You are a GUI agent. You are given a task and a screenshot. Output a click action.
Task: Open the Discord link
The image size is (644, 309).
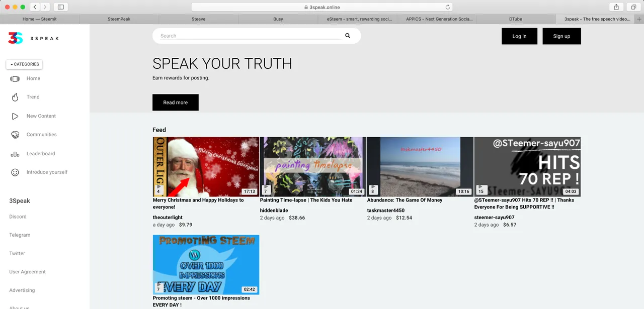pos(18,217)
